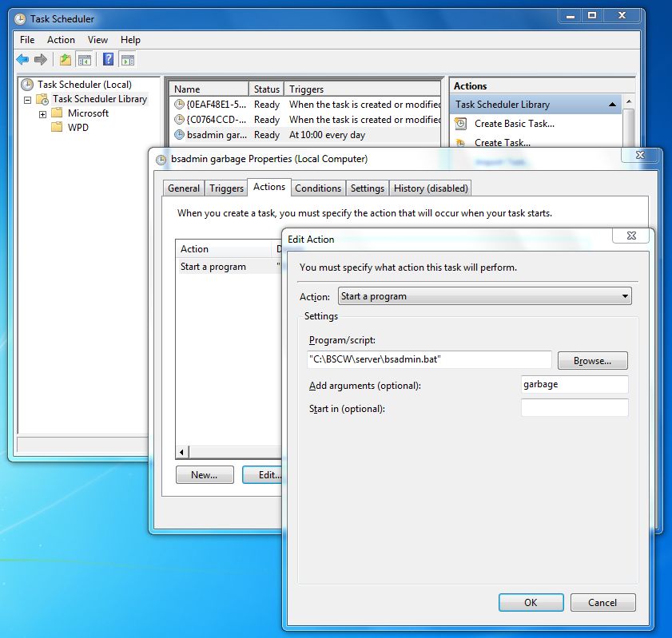Screen dimensions: 672x638
Task: Toggle the Show/Hide Action Pane icon
Action: (x=127, y=60)
